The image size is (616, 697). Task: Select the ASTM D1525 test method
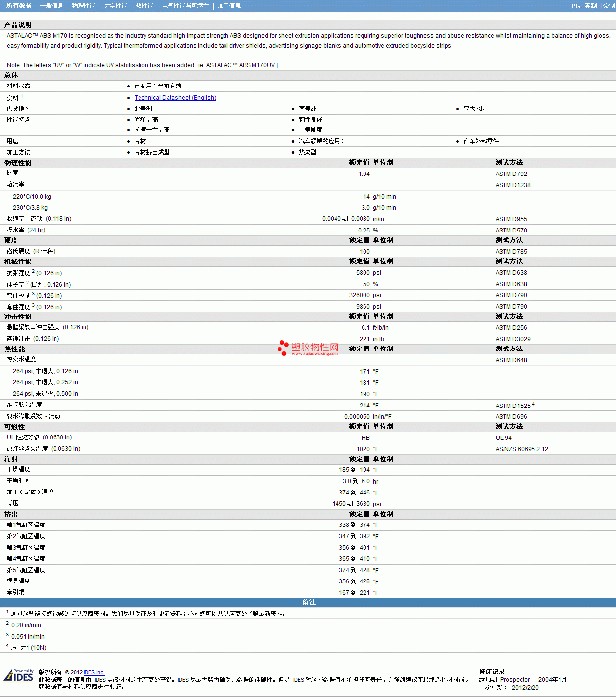tap(513, 406)
